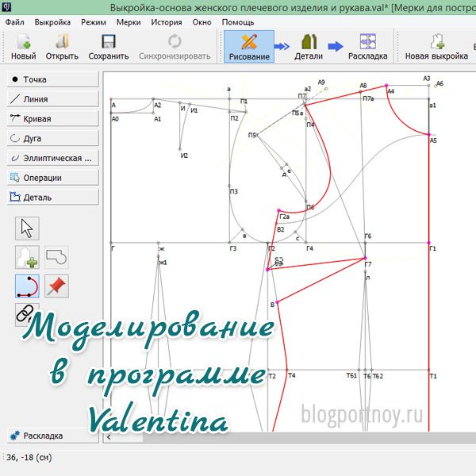Select the union details tool
The height and width of the screenshot is (476, 476).
pyautogui.click(x=56, y=257)
